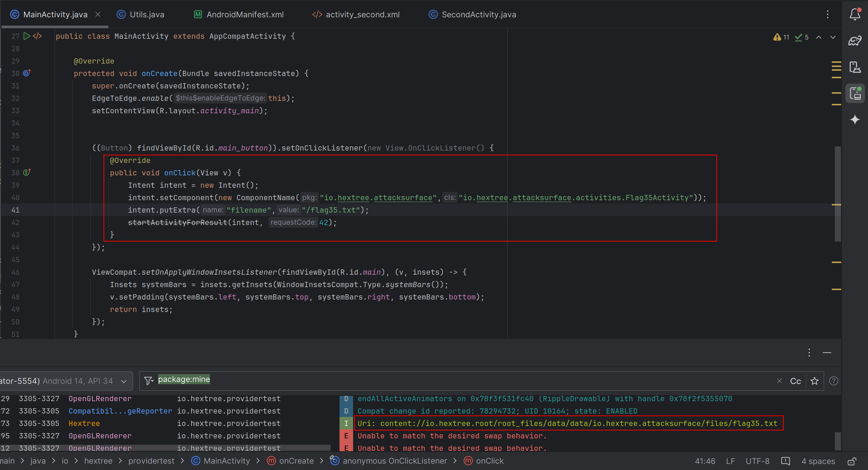Change file encoding UTF-8 in status bar

tap(757, 461)
